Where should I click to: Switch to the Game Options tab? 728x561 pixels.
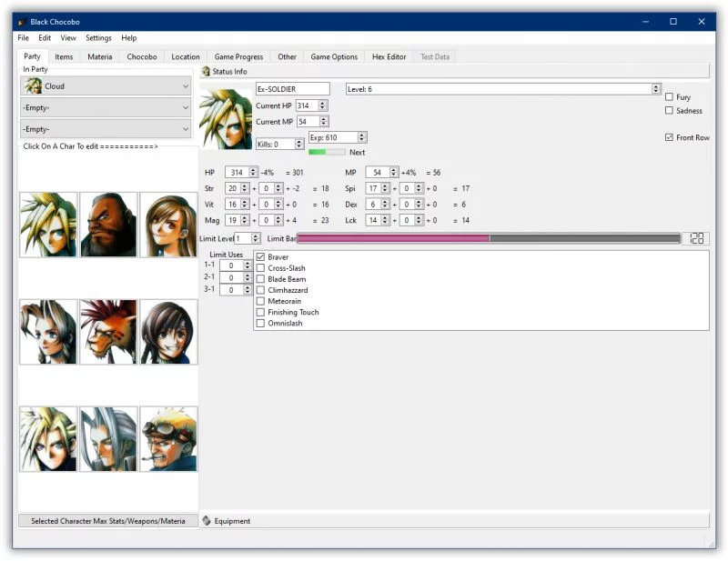(334, 57)
